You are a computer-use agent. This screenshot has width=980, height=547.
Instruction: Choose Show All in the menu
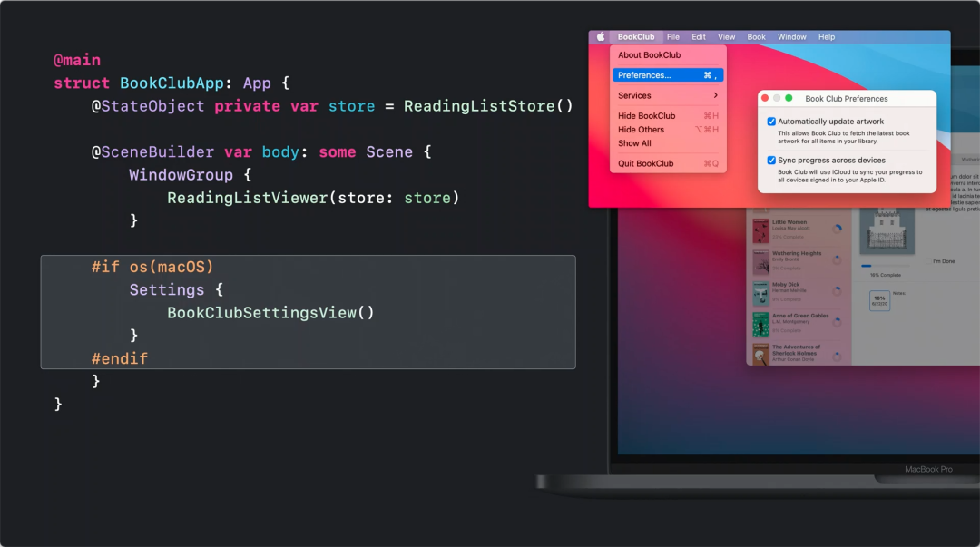(x=668, y=143)
